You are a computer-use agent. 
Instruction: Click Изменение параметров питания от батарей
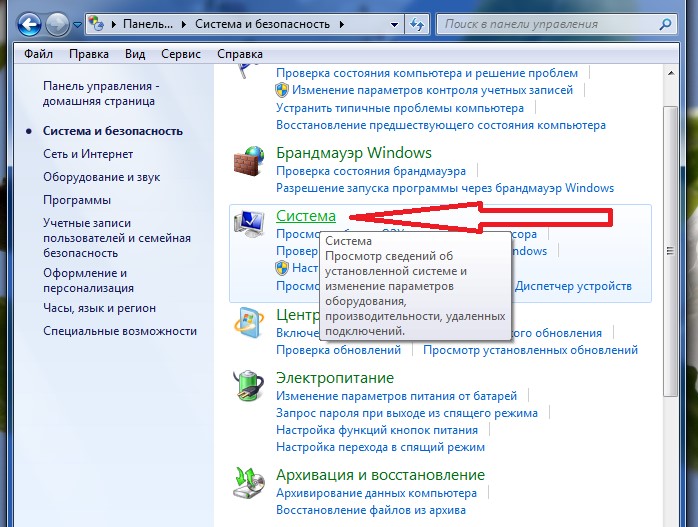pos(396,396)
